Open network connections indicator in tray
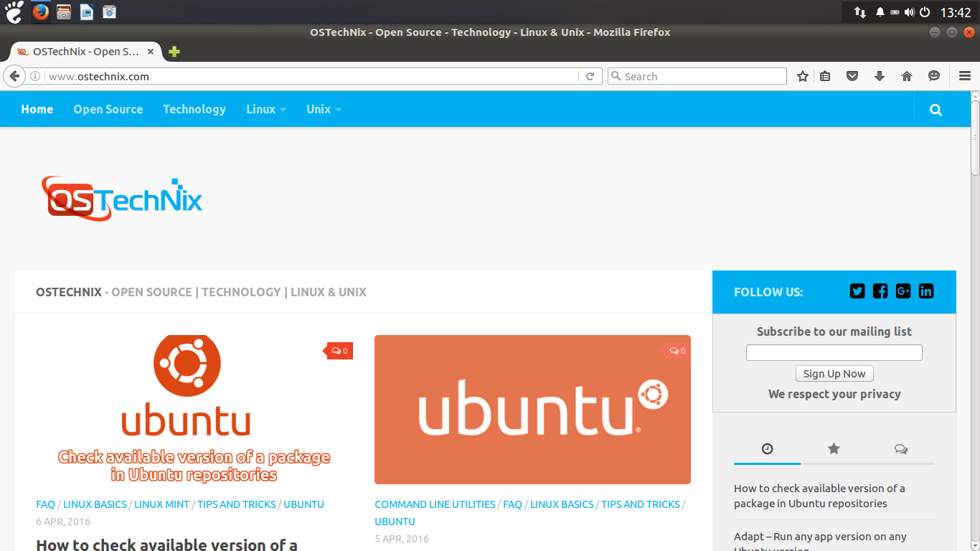 [x=859, y=12]
